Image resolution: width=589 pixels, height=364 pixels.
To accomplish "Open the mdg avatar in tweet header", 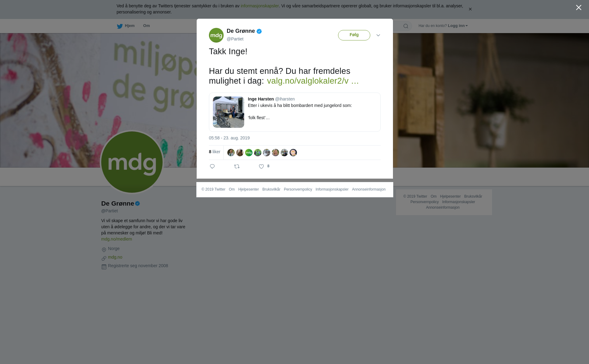I will point(216,35).
